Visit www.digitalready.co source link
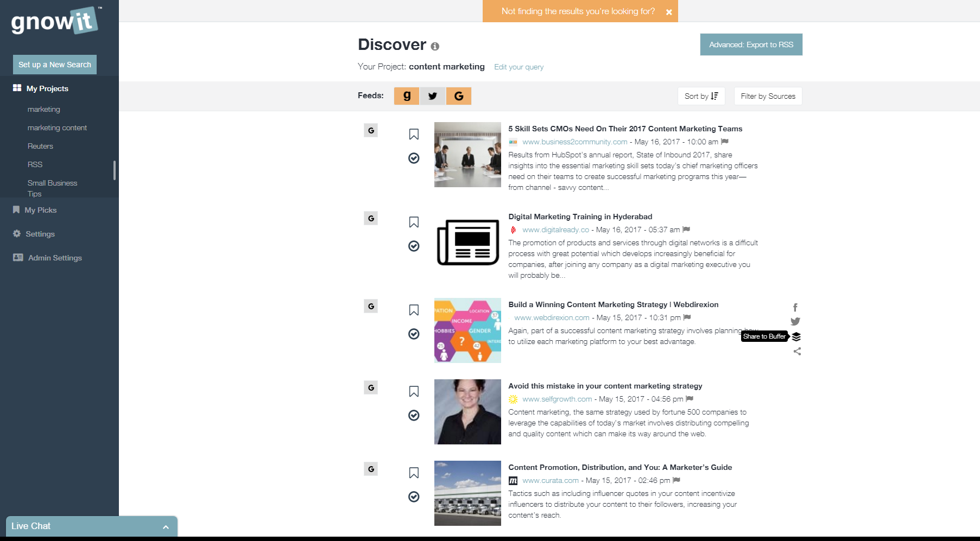The height and width of the screenshot is (541, 980). click(555, 230)
